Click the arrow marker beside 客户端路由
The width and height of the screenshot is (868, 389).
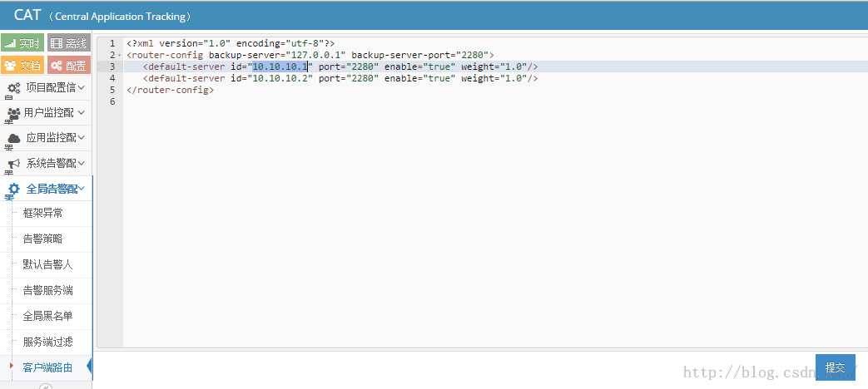[x=11, y=366]
